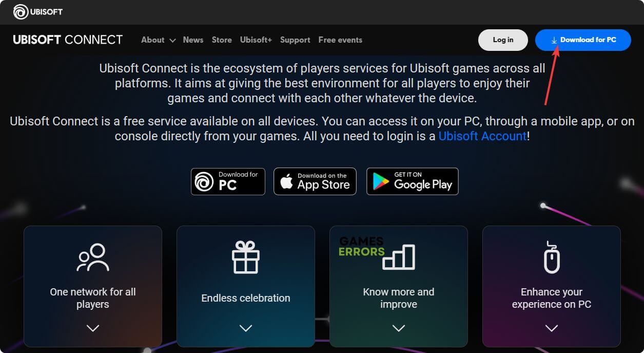Open the Google Play download badge

tap(413, 181)
